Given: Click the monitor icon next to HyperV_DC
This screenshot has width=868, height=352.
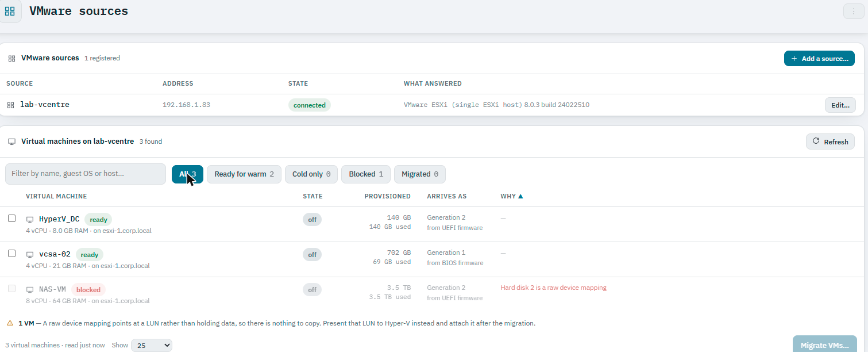Looking at the screenshot, I should click(30, 220).
